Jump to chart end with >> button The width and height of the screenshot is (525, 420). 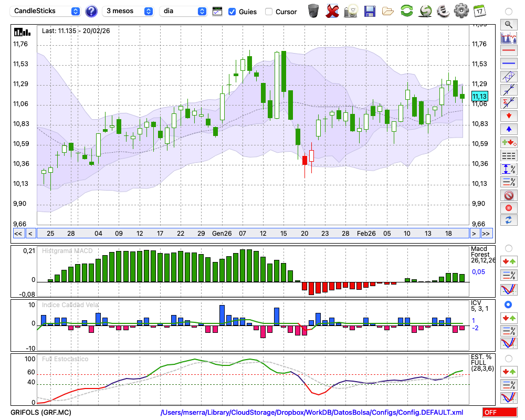(x=486, y=234)
